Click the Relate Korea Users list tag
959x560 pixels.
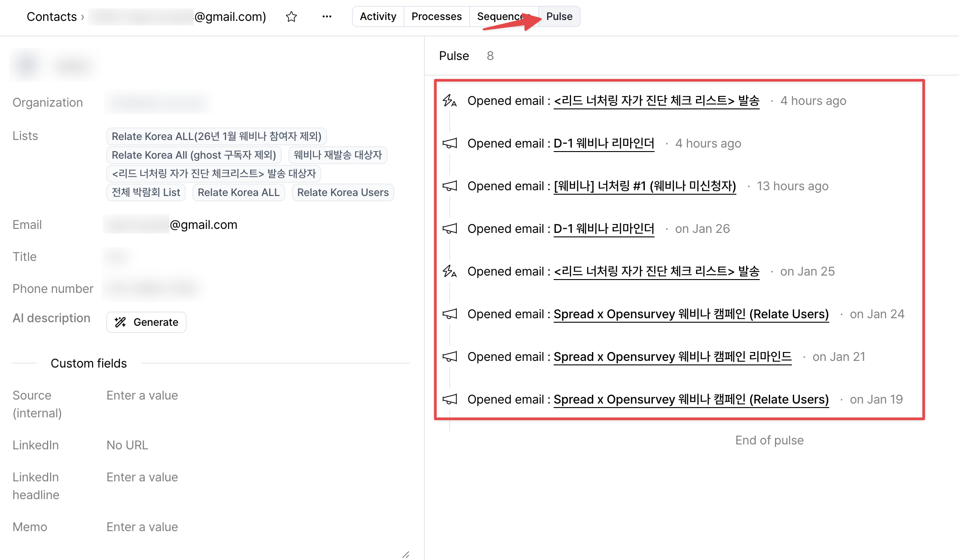tap(343, 192)
